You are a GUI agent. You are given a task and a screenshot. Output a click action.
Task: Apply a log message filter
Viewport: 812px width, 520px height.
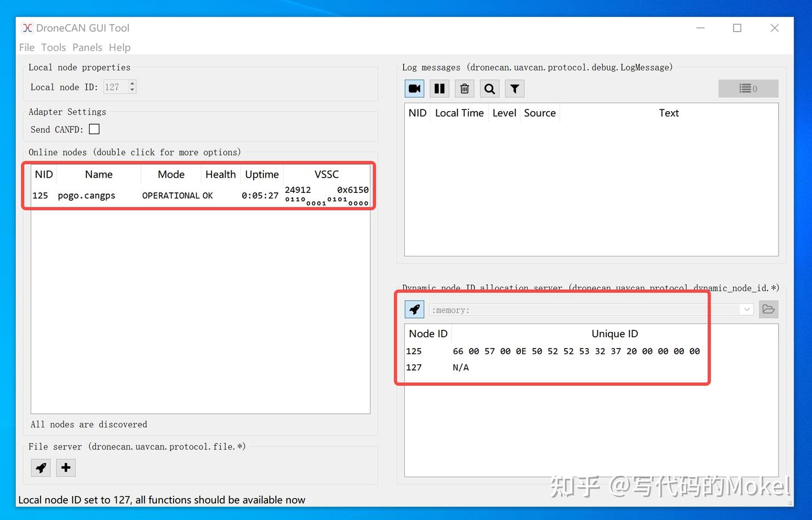pos(514,88)
